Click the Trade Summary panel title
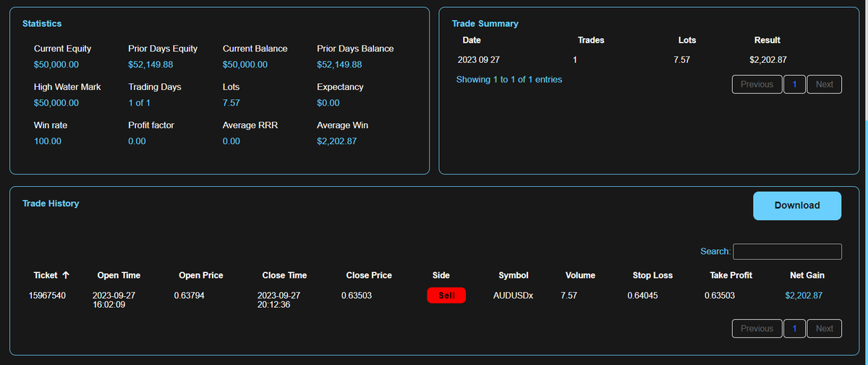The width and height of the screenshot is (868, 365). coord(485,23)
